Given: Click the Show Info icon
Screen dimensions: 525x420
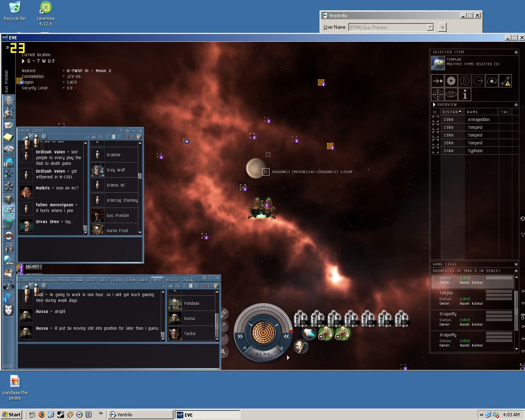Looking at the screenshot, I should 465,95.
